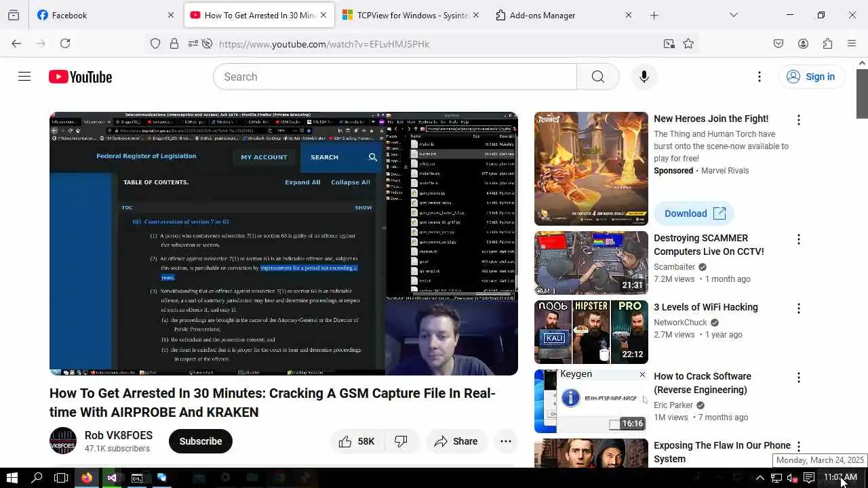Open options for Destroying SCAMMER Computers video
Screen dimensions: 868x488
[798, 239]
